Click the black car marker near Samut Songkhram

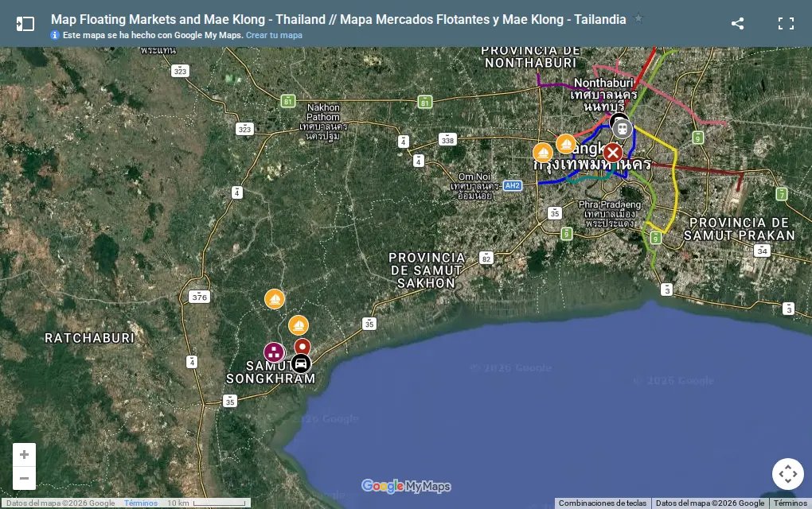point(301,363)
